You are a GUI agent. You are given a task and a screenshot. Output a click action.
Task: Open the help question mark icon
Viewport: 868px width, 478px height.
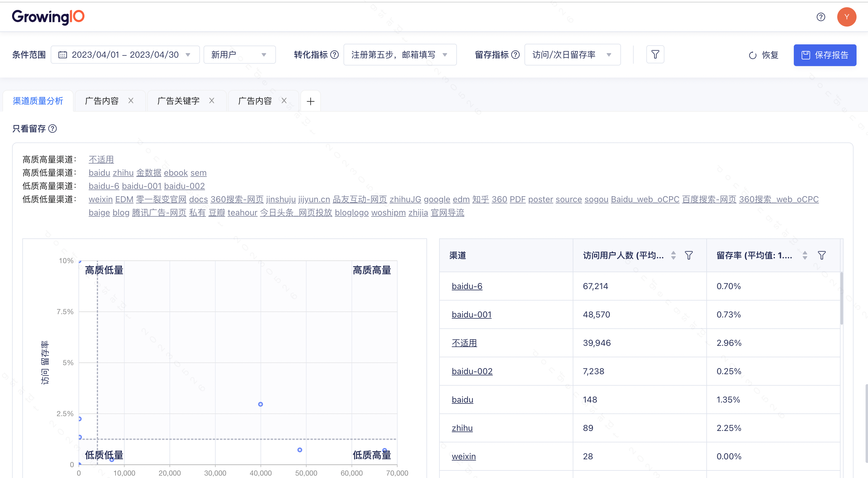[x=821, y=17]
